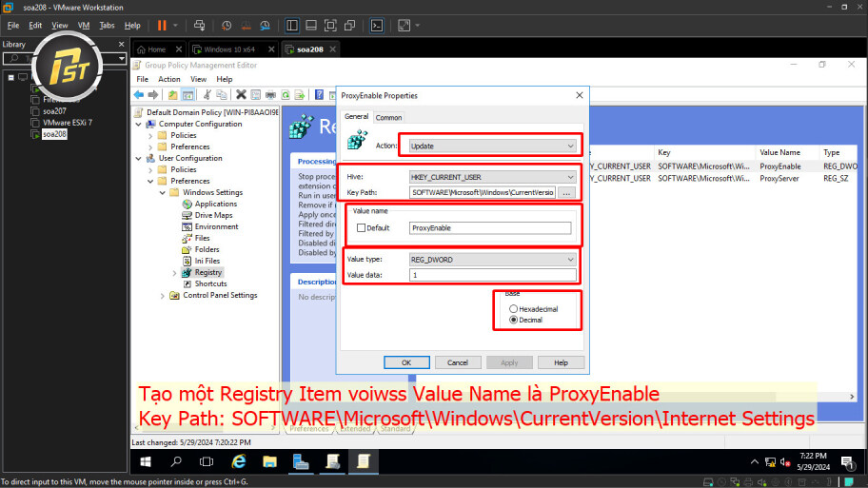
Task: Enter VMware full screen mode icon
Action: pos(330,26)
